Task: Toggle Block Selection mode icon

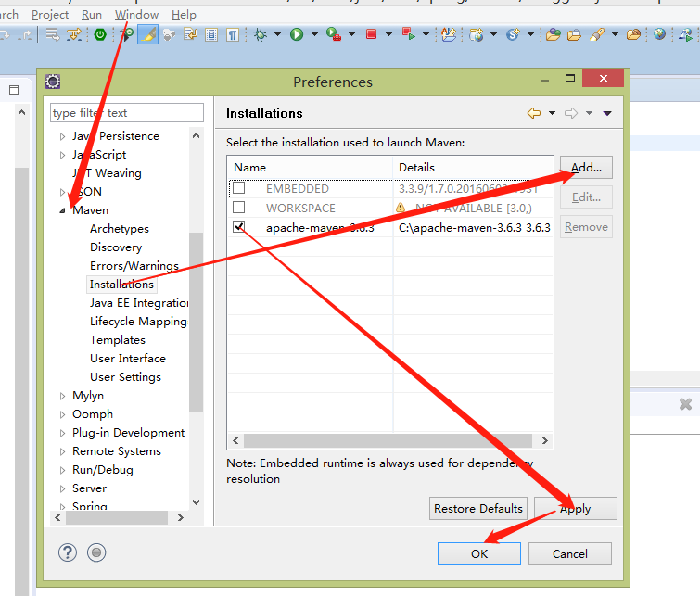Action: [211, 35]
